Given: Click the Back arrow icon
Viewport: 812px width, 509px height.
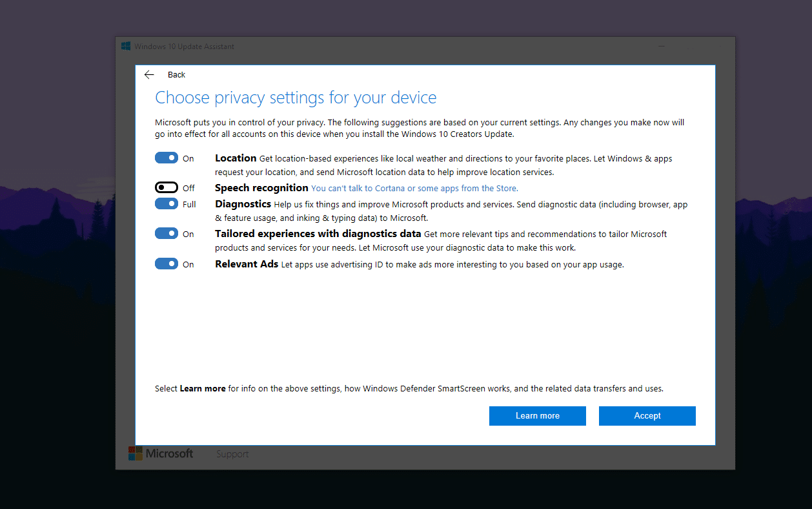Looking at the screenshot, I should click(149, 74).
